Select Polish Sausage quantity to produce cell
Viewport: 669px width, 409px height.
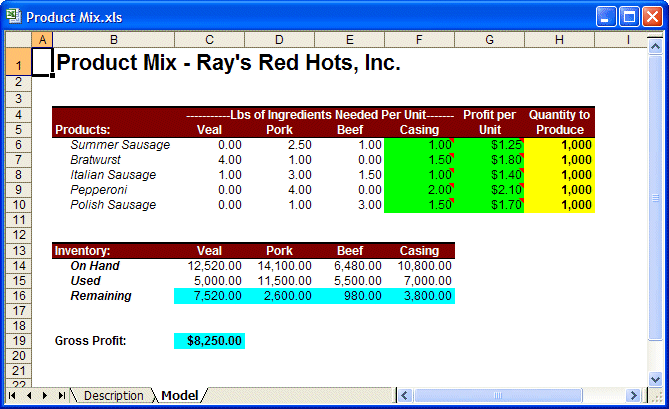pos(559,204)
